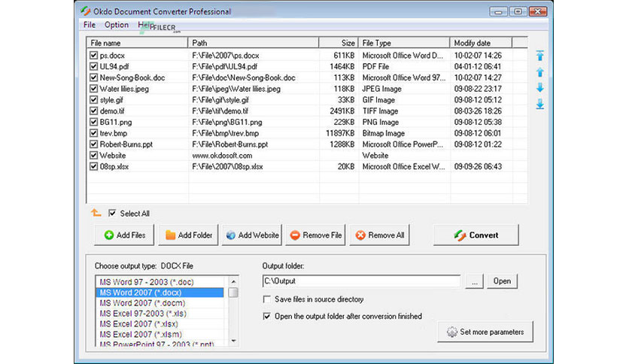This screenshot has width=629, height=364.
Task: Click the JPEG Image file type cell
Action: tap(382, 89)
